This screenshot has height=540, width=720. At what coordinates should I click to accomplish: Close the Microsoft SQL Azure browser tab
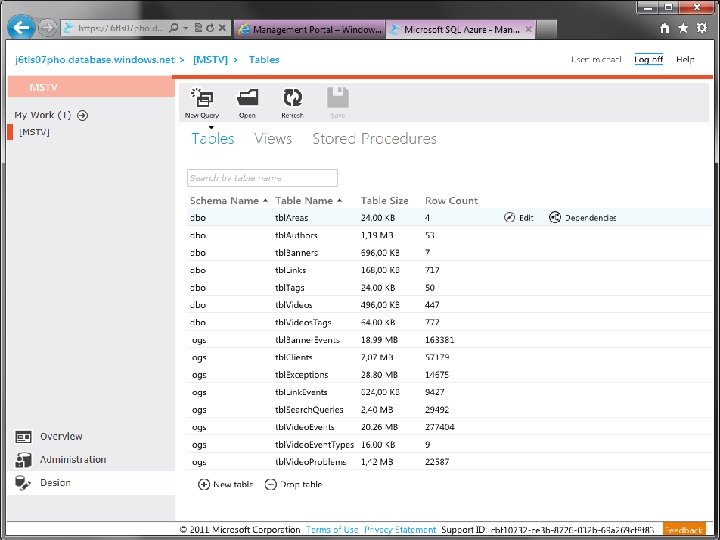pyautogui.click(x=529, y=29)
